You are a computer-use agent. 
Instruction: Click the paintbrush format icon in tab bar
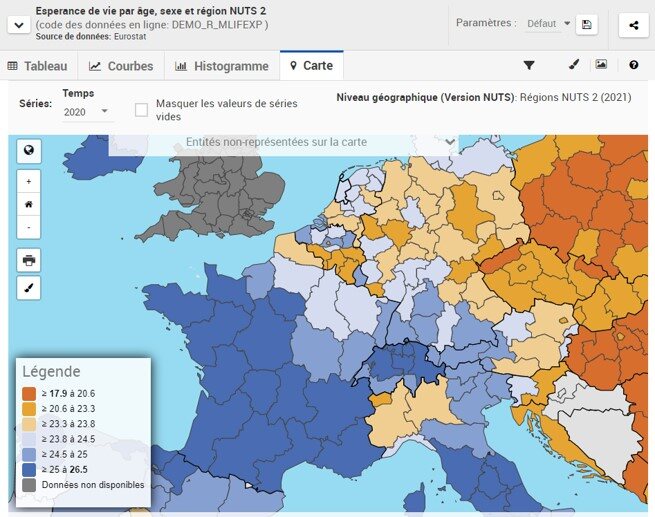tap(574, 65)
